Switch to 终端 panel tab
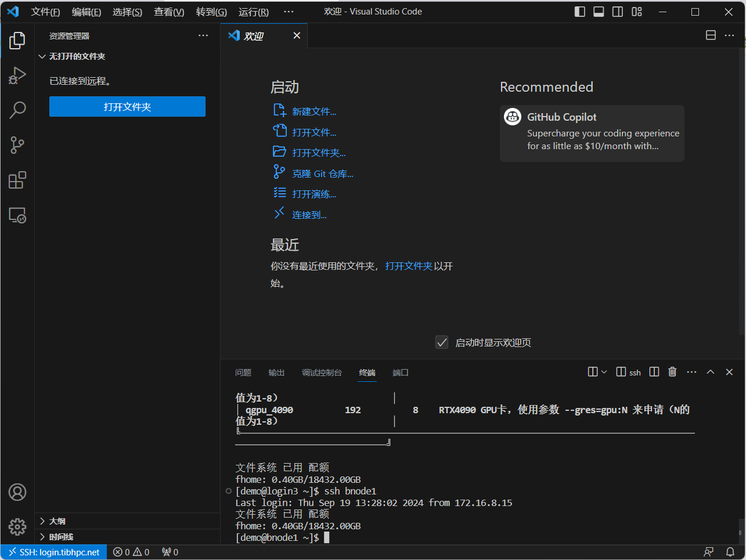 coord(367,373)
